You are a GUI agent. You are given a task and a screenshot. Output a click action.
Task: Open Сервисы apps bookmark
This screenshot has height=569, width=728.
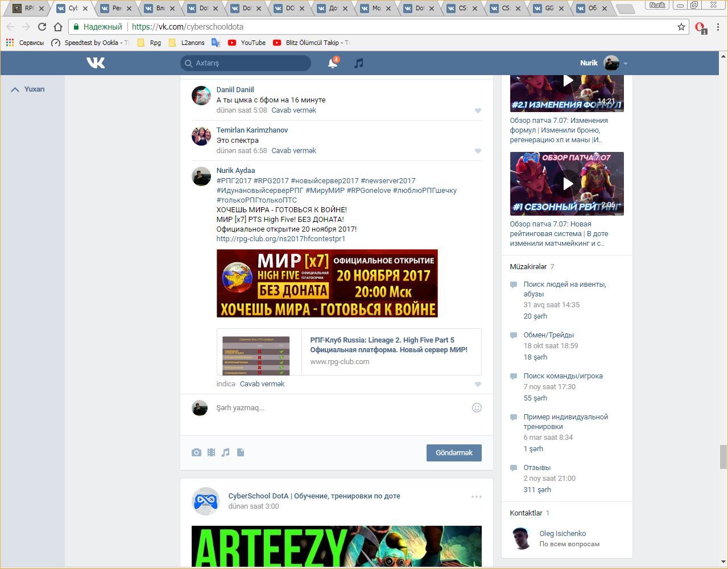(25, 43)
